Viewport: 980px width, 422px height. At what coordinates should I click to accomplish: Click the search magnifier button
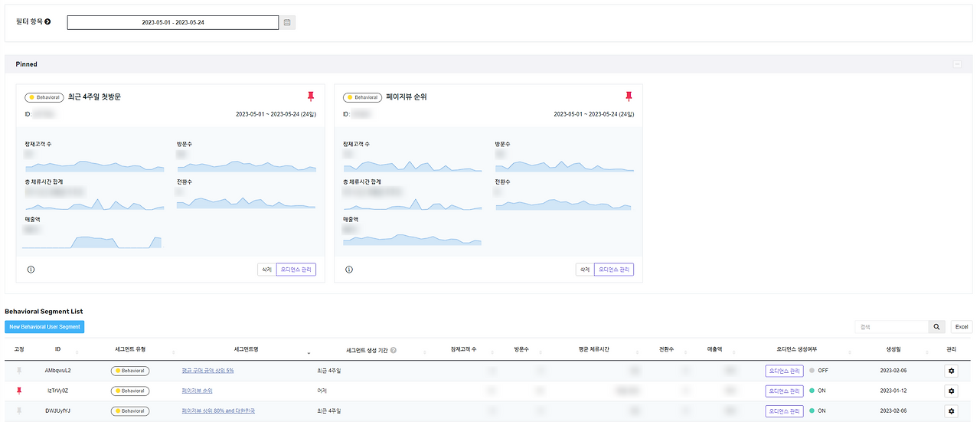tap(937, 327)
